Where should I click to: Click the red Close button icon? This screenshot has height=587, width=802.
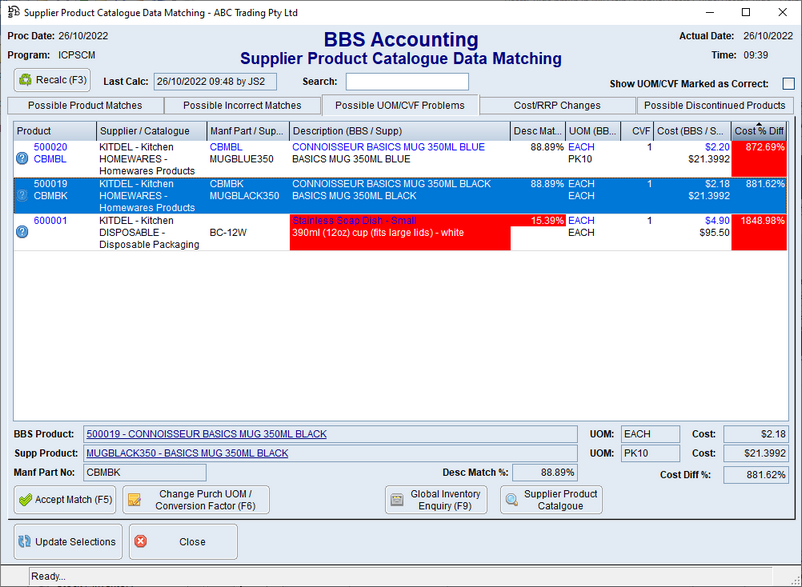[x=140, y=542]
